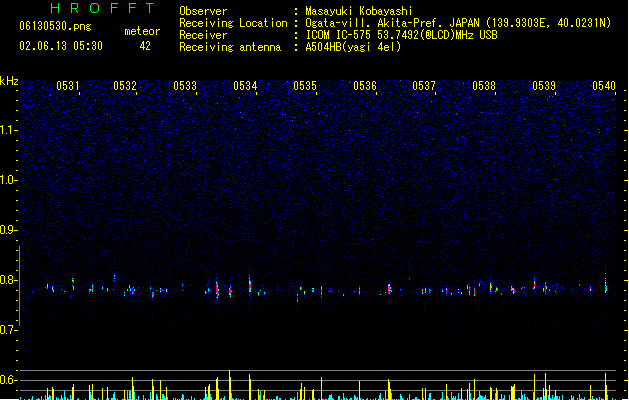The height and width of the screenshot is (400, 629).
Task: Click the 0536 time marker
Action: tap(365, 85)
